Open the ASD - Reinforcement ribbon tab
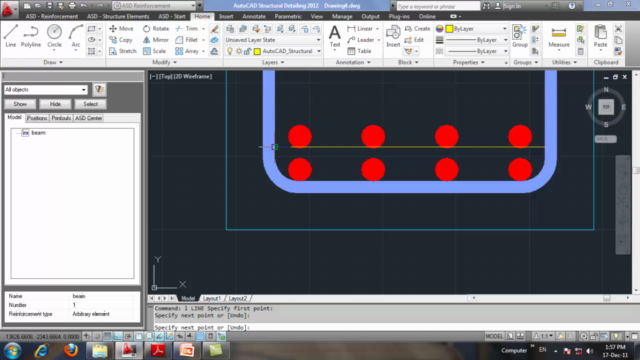This screenshot has height=360, width=640. [51, 16]
